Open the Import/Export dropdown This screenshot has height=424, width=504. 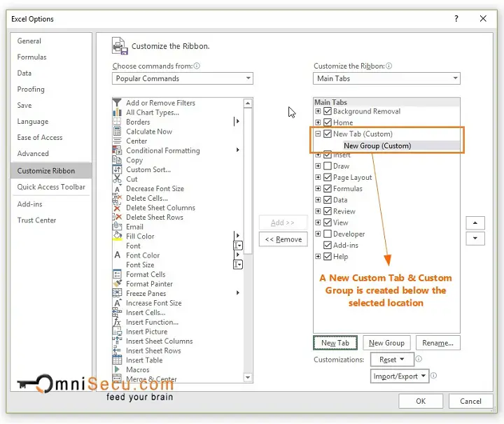click(x=400, y=376)
